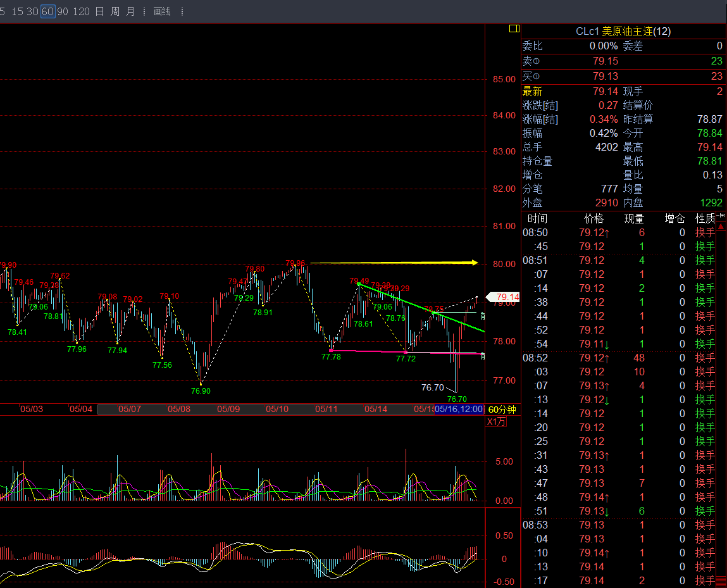Click the X1万 volume unit label
Image resolution: width=727 pixels, height=588 pixels.
(496, 422)
